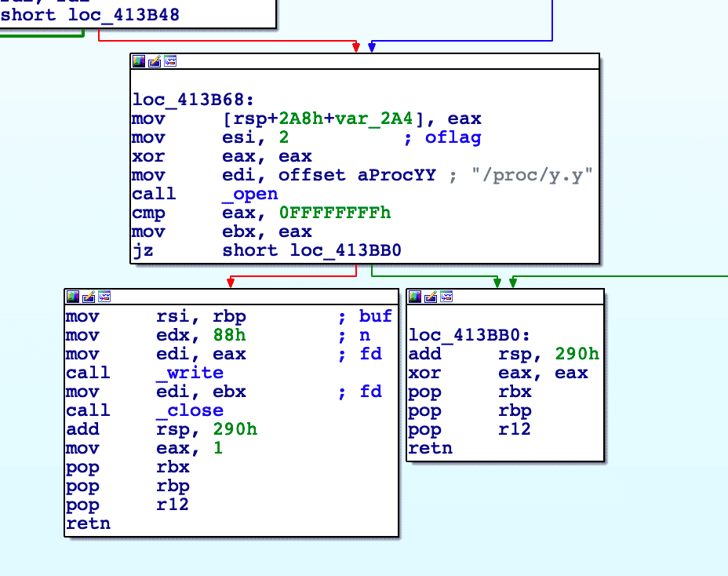Viewport: 728px width, 576px height.
Task: Click the _write function name
Action: [190, 373]
